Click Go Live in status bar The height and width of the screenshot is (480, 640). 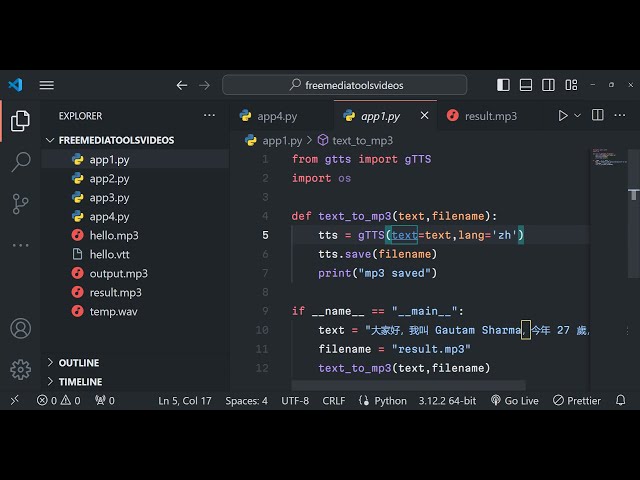tap(514, 400)
